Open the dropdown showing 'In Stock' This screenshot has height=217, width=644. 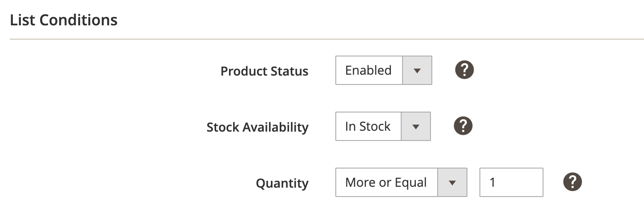(x=382, y=126)
